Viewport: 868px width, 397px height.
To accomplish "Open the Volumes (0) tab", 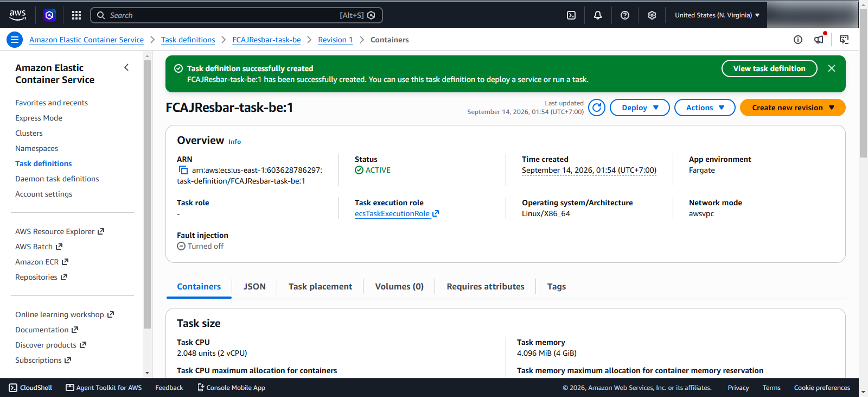I will click(x=399, y=287).
